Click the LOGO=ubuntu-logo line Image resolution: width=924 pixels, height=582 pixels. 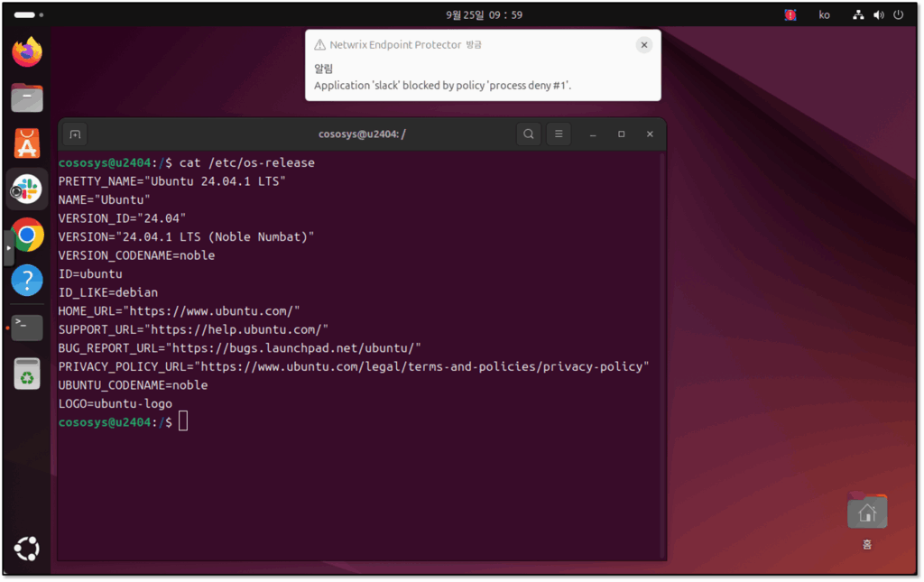click(115, 404)
